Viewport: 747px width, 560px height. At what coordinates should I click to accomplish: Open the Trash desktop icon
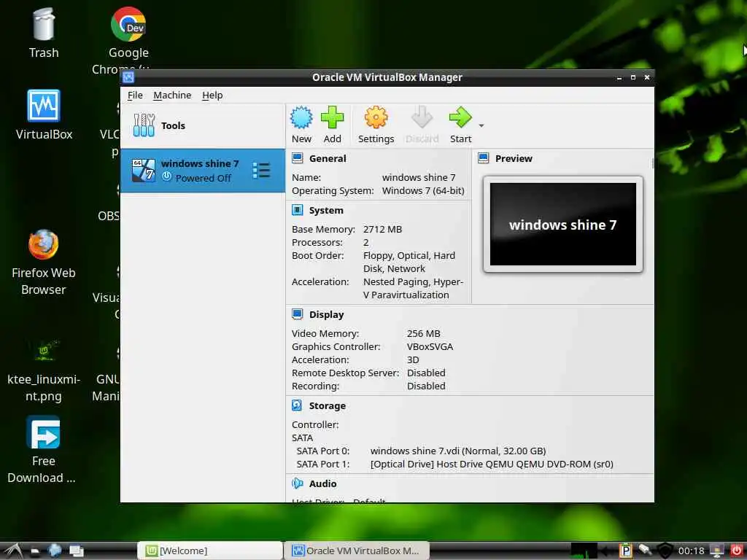43,34
